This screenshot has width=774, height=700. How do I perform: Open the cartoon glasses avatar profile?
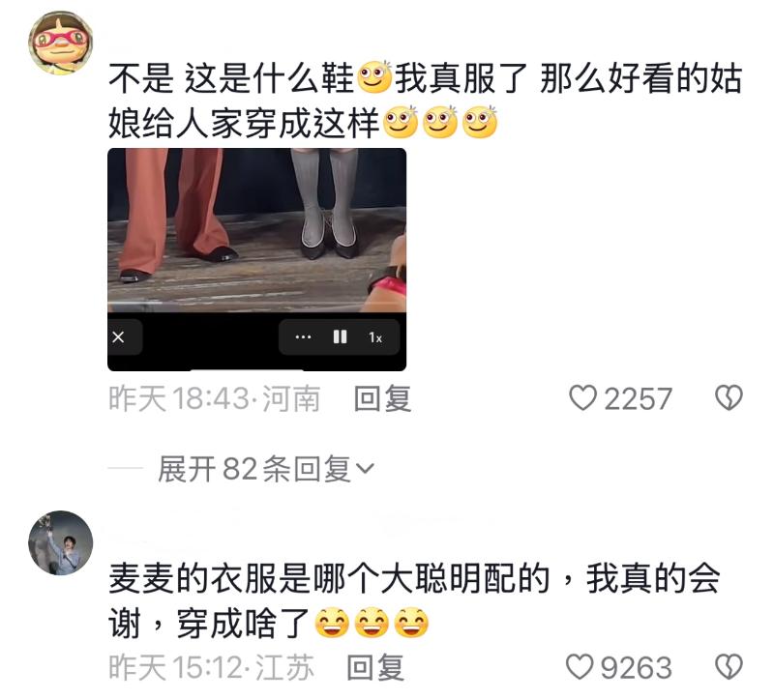61,43
